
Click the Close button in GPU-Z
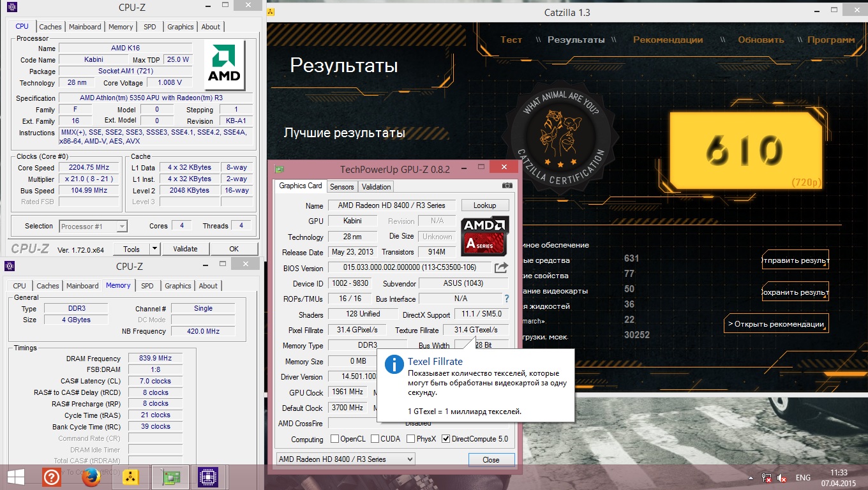click(x=491, y=459)
